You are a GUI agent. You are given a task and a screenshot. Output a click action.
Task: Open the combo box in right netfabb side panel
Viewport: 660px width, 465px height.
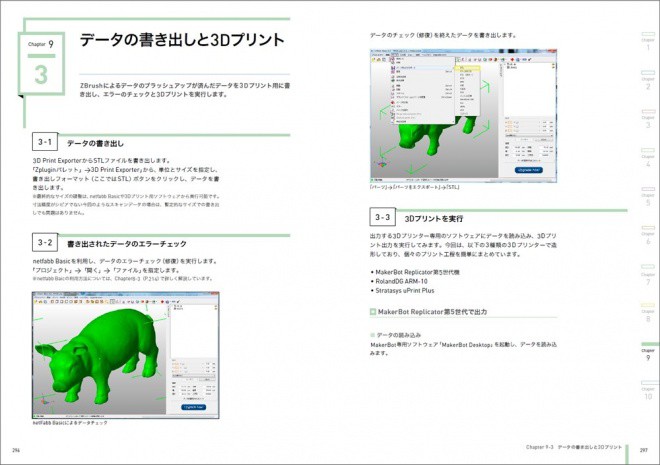tap(529, 135)
